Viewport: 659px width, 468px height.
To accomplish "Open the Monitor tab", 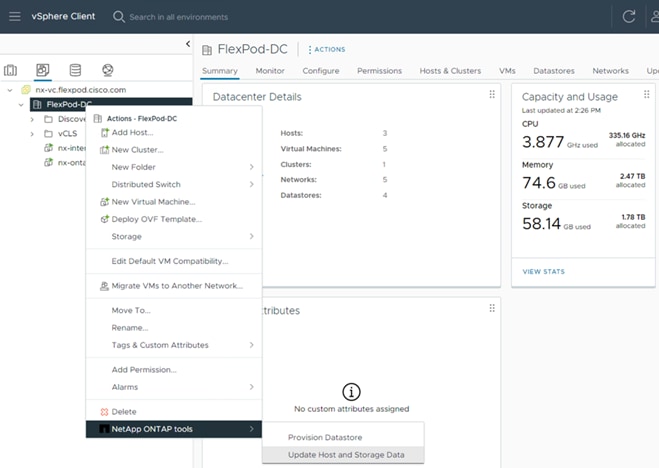I will pyautogui.click(x=270, y=71).
